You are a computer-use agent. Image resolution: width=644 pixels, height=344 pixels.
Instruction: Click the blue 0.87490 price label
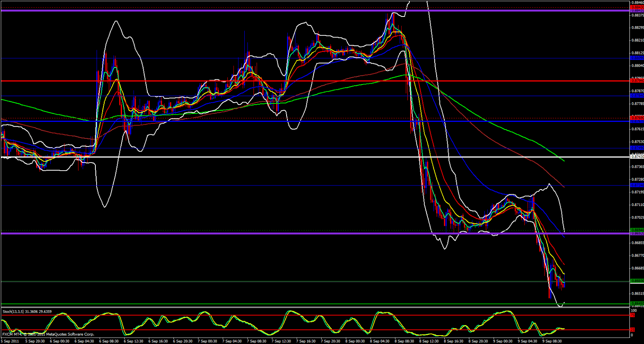[x=637, y=148]
